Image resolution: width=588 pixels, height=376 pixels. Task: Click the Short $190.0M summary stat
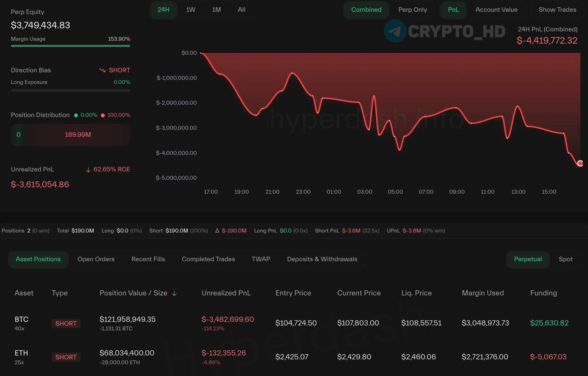tap(178, 231)
